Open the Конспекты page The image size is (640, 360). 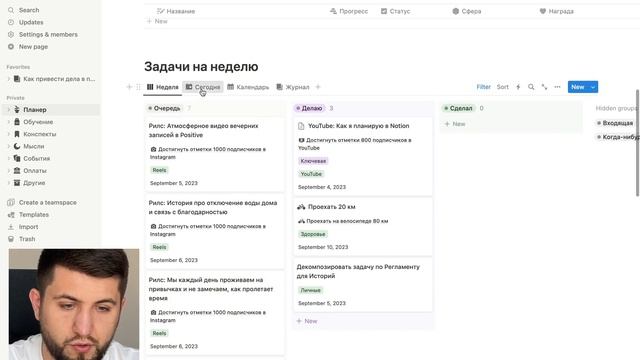(40, 134)
